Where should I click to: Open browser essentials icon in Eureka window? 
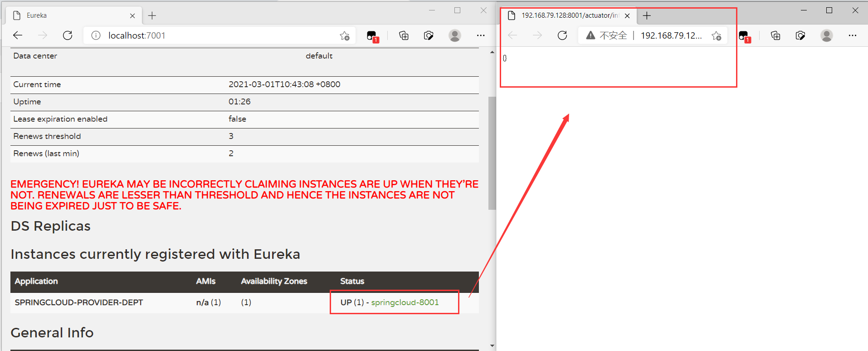429,35
